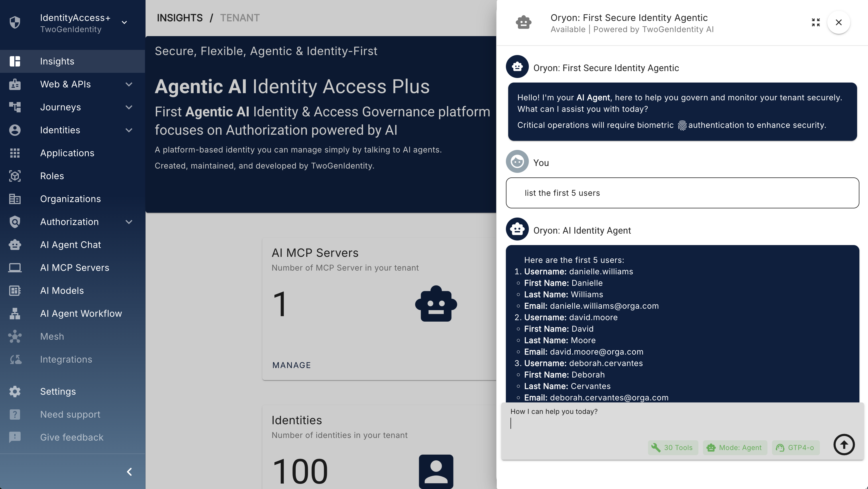Send message with the up-arrow button
The width and height of the screenshot is (868, 489).
pos(844,445)
